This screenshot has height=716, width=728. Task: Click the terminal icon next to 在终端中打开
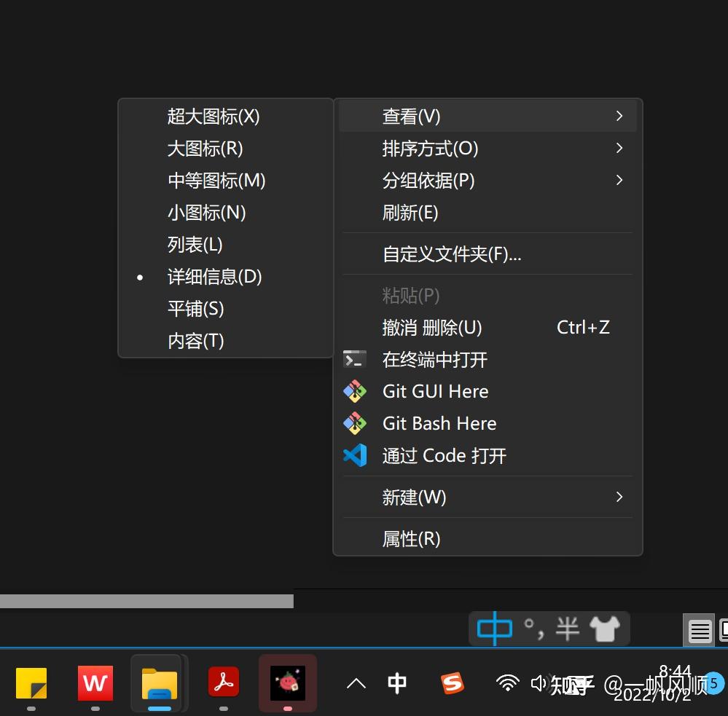point(355,358)
